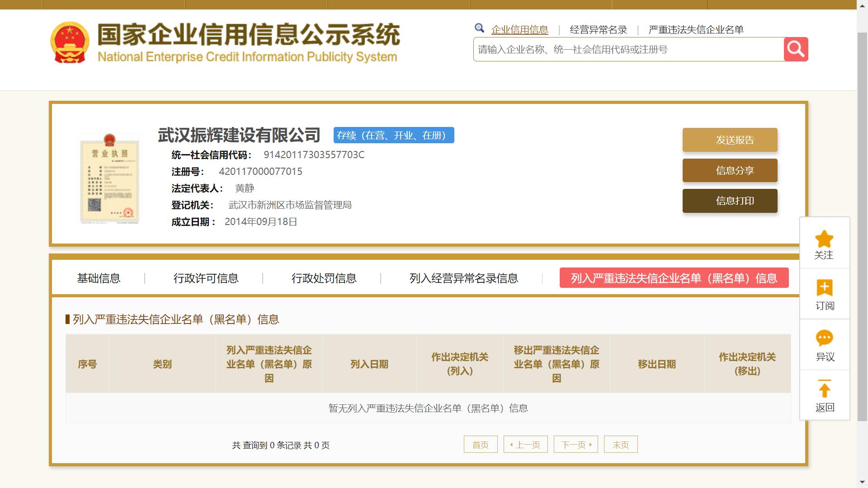Image resolution: width=868 pixels, height=488 pixels.
Task: Click the 末页 last page button
Action: coord(621,445)
